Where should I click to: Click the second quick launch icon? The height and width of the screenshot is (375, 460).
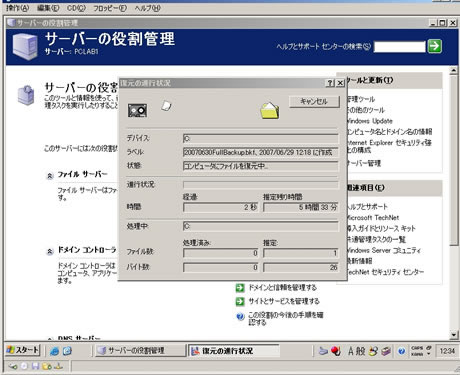tap(67, 351)
